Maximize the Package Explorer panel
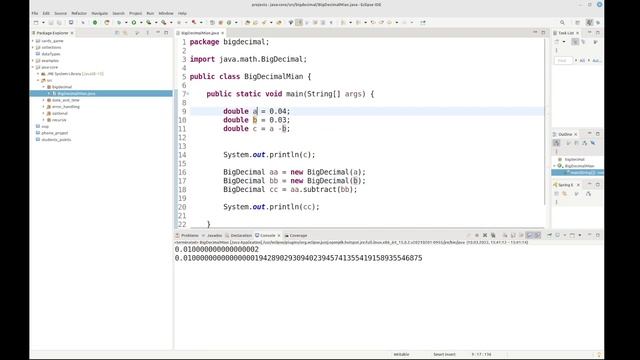The height and width of the screenshot is (360, 640). coord(166,33)
